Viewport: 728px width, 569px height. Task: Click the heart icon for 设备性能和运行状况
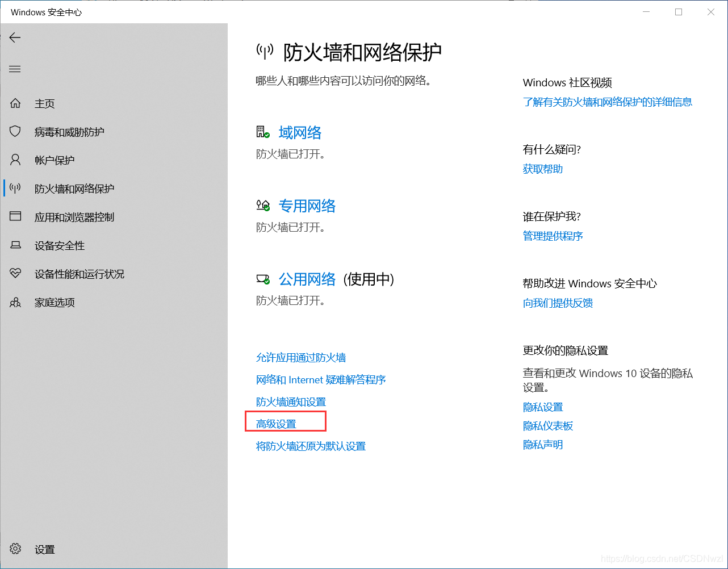click(x=15, y=274)
